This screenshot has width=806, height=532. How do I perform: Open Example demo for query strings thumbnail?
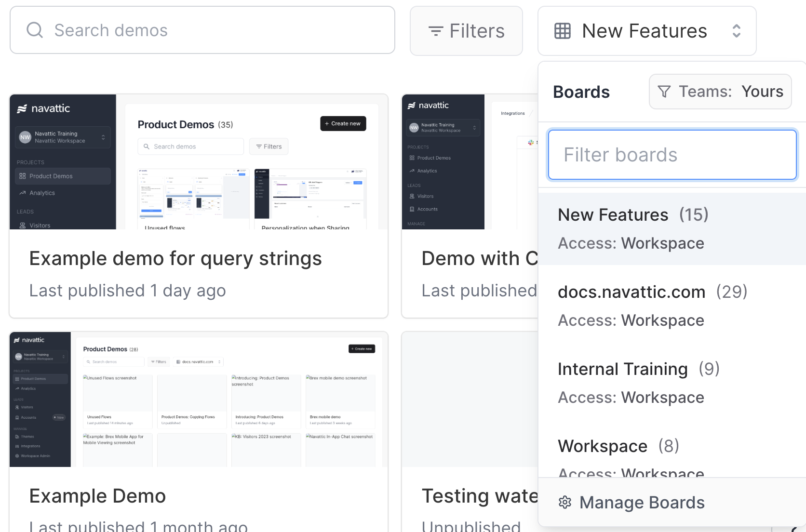click(199, 162)
